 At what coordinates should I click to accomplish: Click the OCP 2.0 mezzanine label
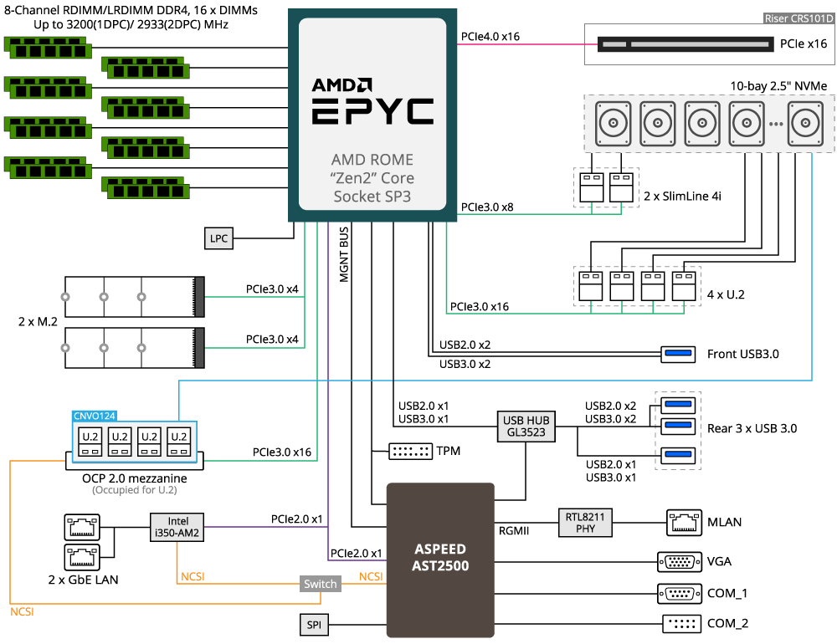(x=135, y=478)
